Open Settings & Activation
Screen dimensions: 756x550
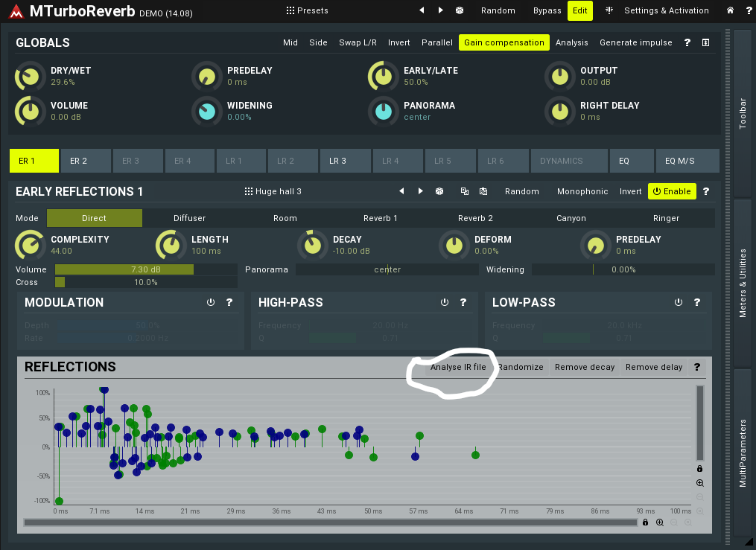[666, 10]
